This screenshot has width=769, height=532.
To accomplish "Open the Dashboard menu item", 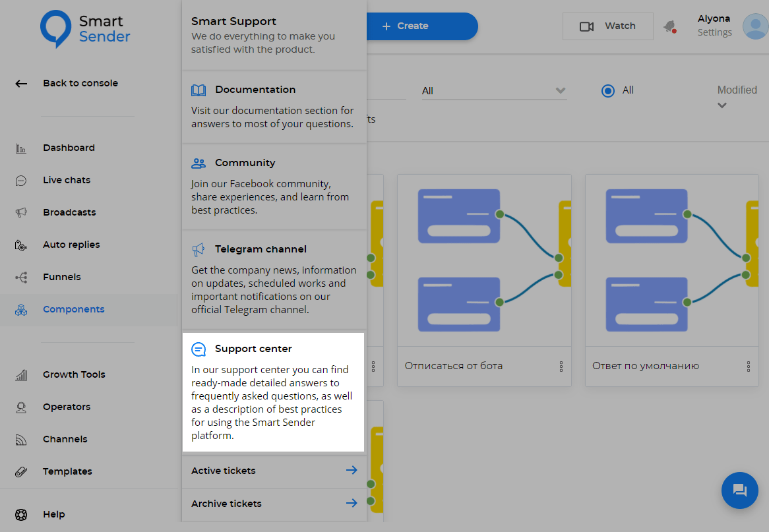I will point(69,148).
